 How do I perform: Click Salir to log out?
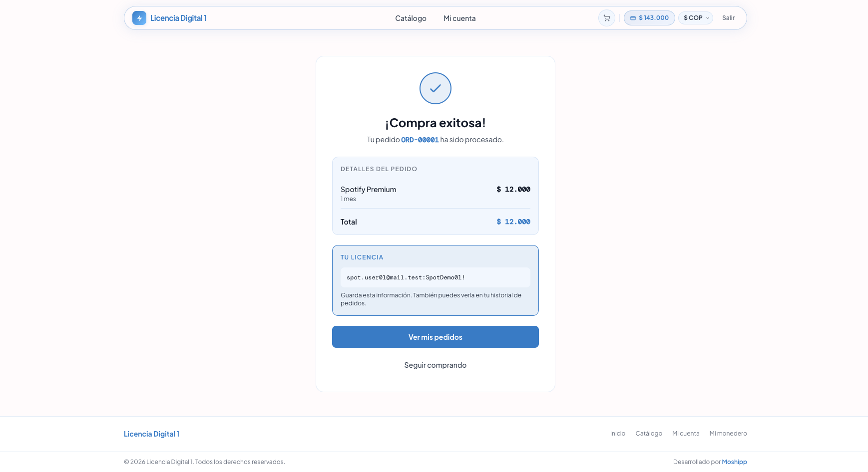coord(728,17)
